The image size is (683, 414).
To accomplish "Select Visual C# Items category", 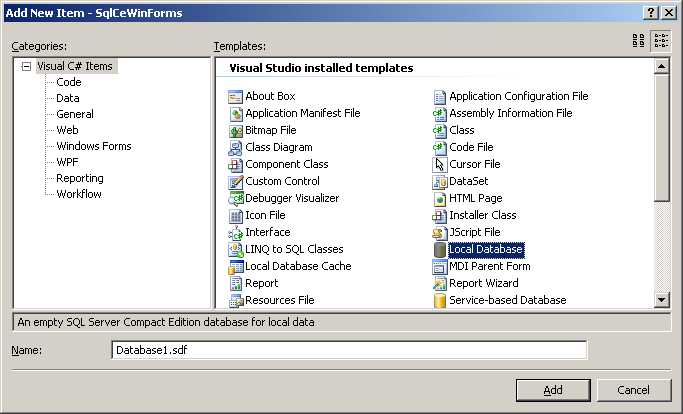I will pyautogui.click(x=74, y=66).
